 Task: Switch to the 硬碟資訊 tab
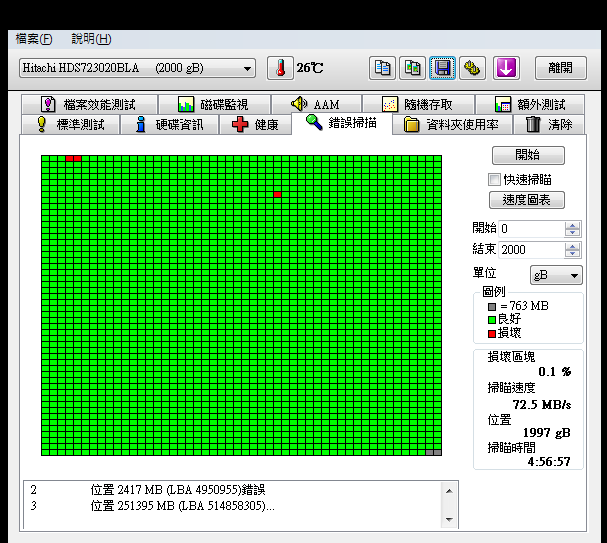point(170,124)
